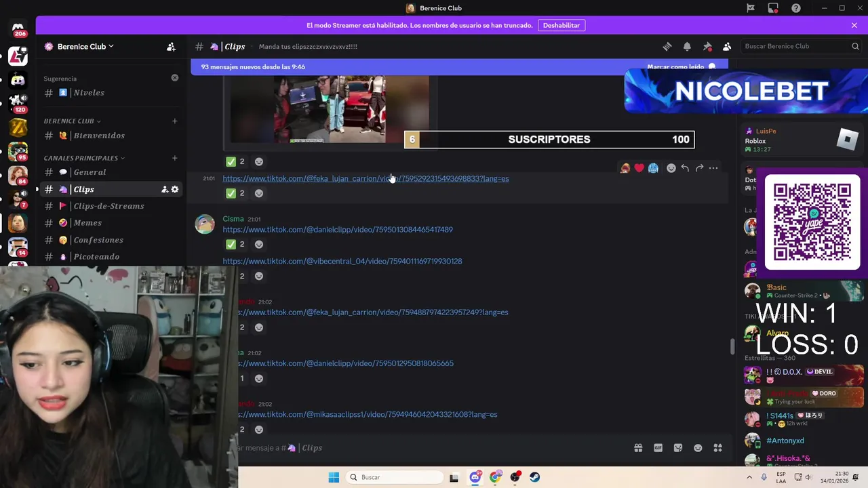This screenshot has width=868, height=488.
Task: Close the Streamer mode banner
Action: point(854,25)
